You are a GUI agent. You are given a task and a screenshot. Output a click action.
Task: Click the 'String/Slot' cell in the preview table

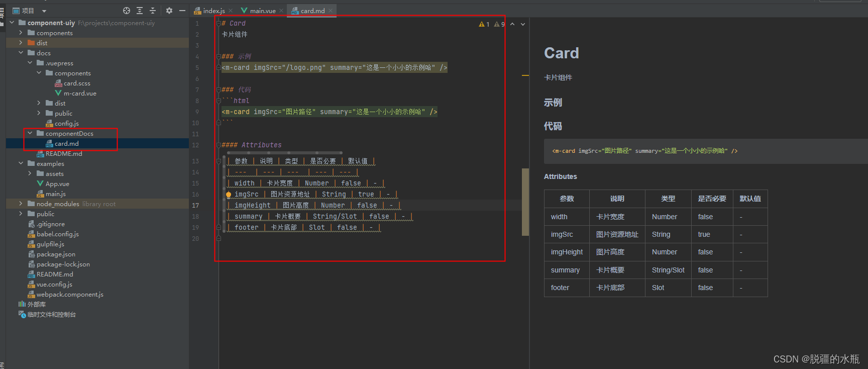pyautogui.click(x=668, y=270)
